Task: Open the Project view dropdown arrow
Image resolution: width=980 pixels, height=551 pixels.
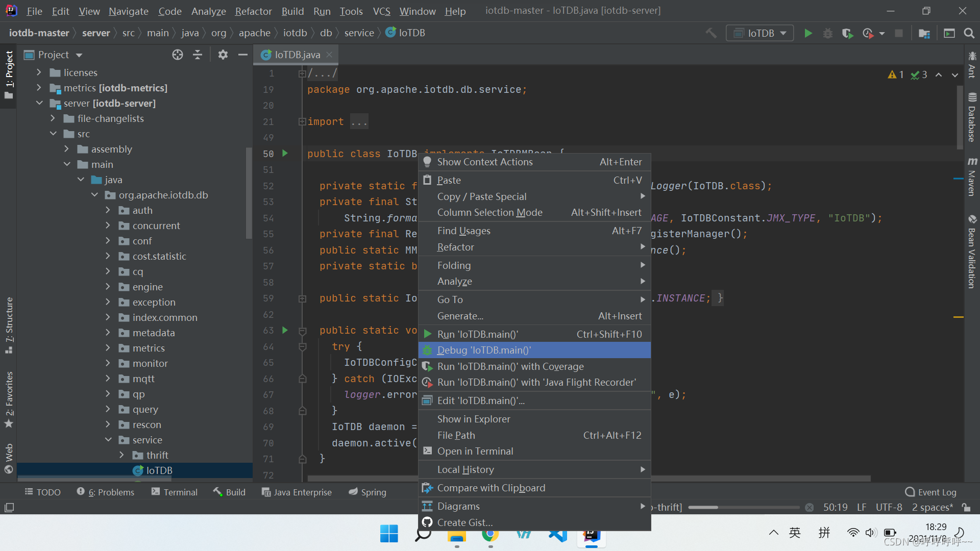Action: 79,55
